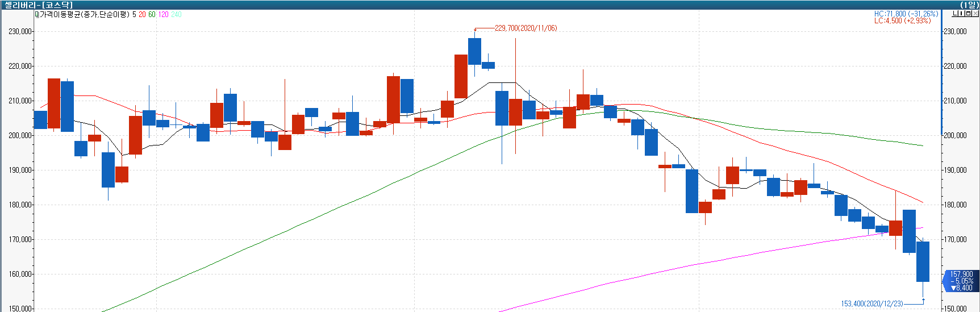Image resolution: width=980 pixels, height=312 pixels.
Task: Maximize the chart panel with square button
Action: pyautogui.click(x=968, y=14)
